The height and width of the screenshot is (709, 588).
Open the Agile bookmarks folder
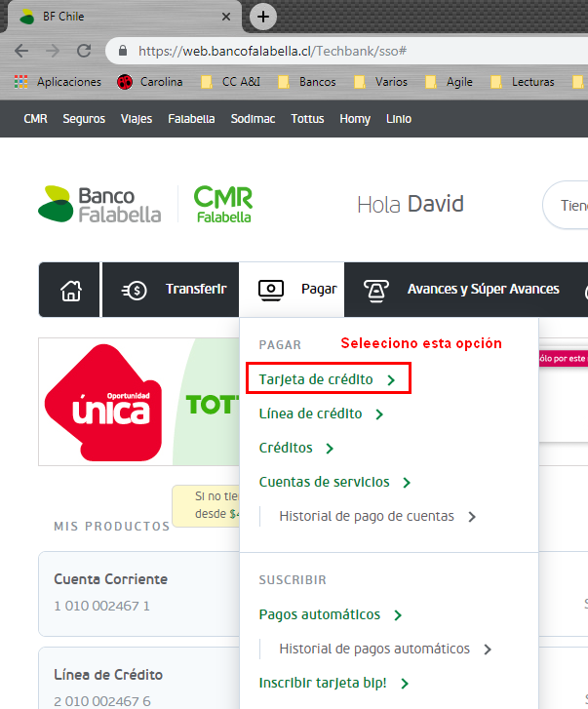pyautogui.click(x=450, y=82)
